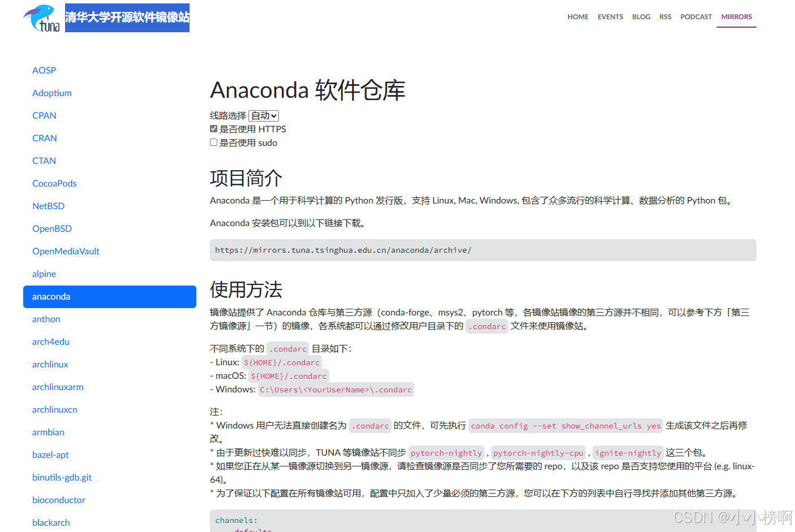
Task: Open the BLOG nav item
Action: click(641, 17)
